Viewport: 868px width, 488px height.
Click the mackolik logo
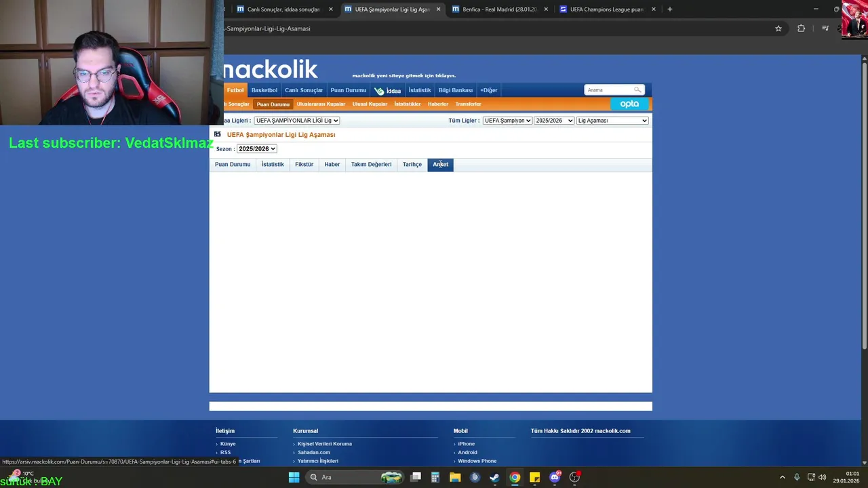point(270,68)
